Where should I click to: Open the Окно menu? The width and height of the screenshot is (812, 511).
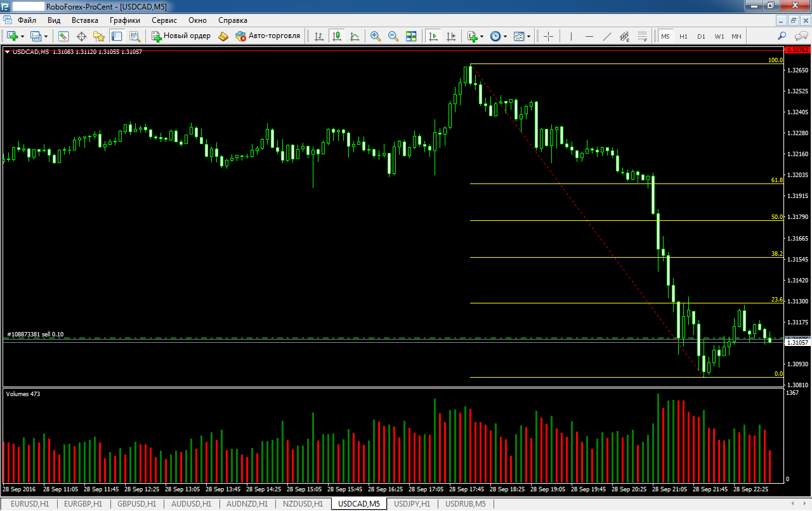[x=197, y=20]
